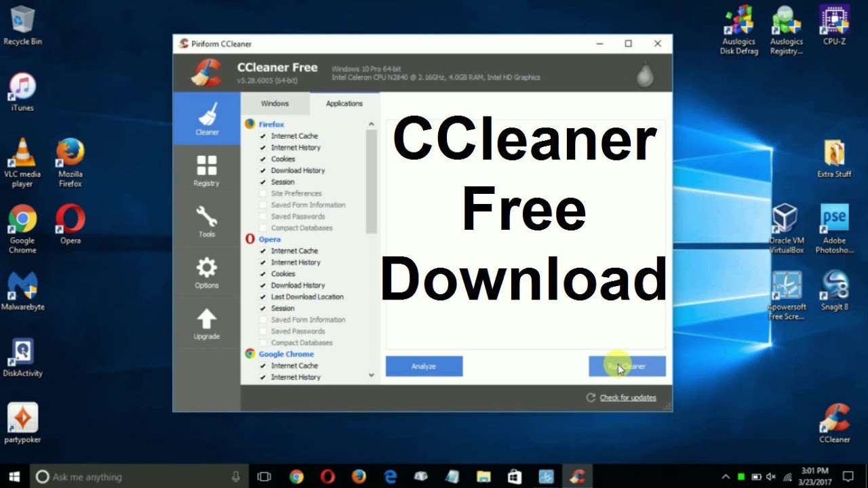Uncheck Opera Internet Cache

click(263, 251)
